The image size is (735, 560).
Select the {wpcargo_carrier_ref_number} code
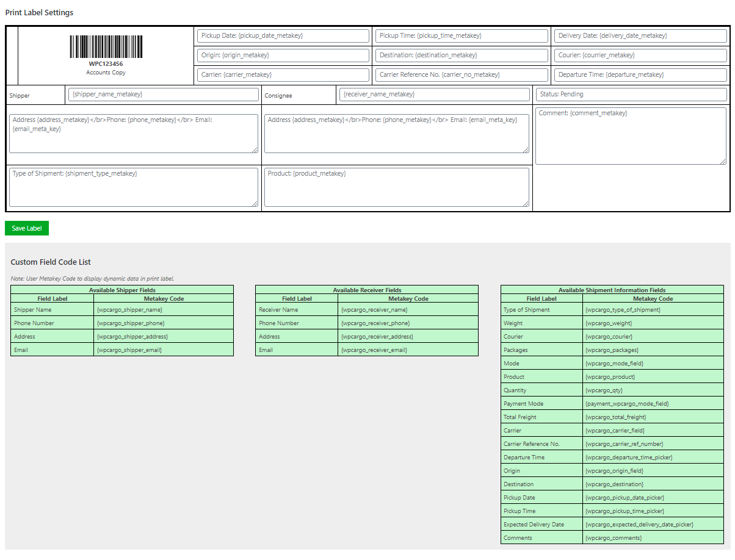tap(624, 444)
